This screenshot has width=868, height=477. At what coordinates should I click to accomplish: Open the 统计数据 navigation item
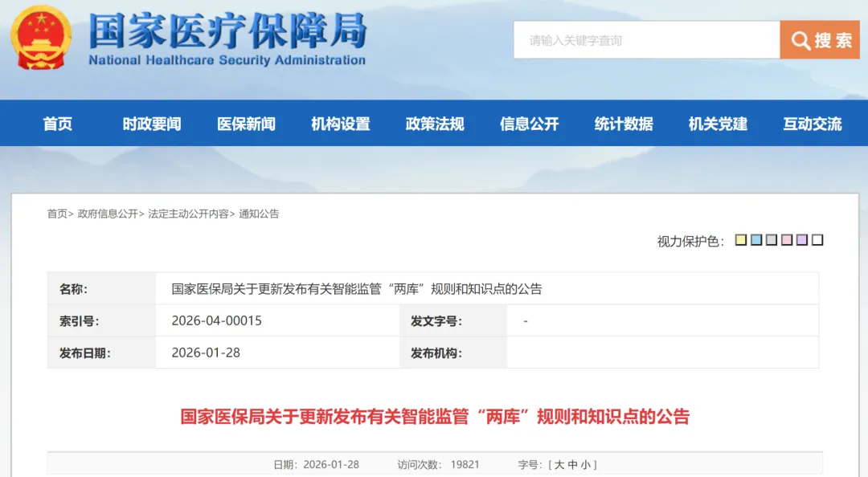point(624,124)
